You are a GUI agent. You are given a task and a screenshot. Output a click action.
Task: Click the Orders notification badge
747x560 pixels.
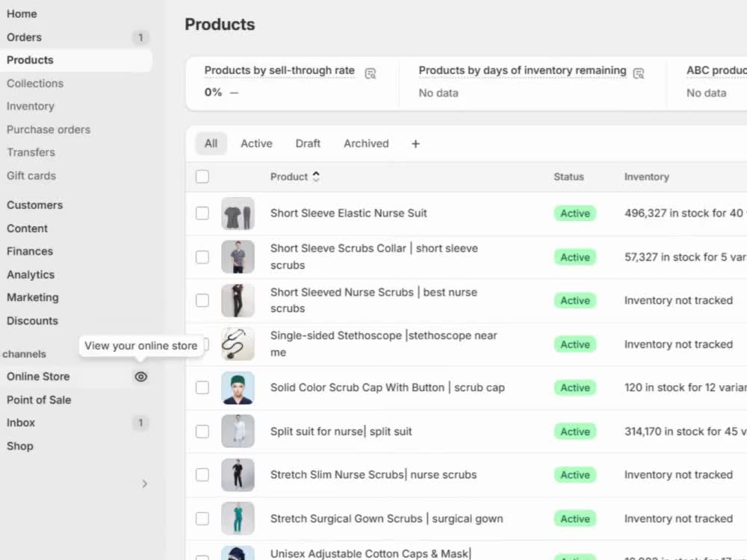(140, 37)
